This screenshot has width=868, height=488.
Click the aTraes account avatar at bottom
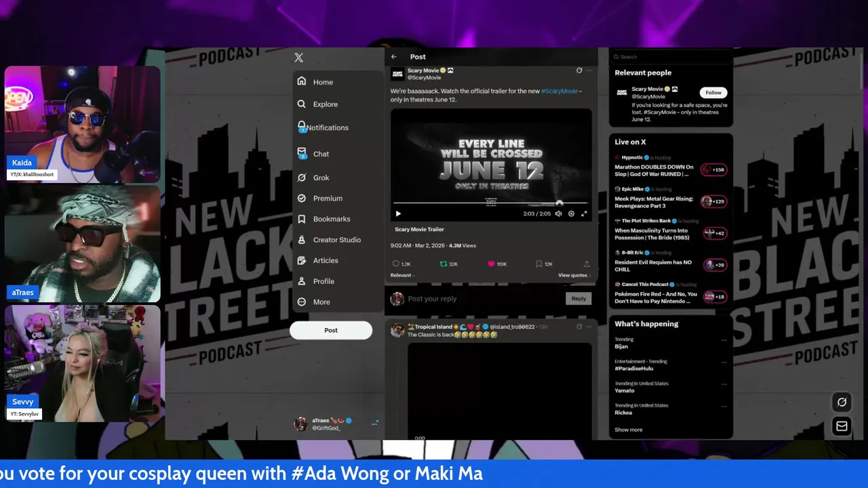300,424
